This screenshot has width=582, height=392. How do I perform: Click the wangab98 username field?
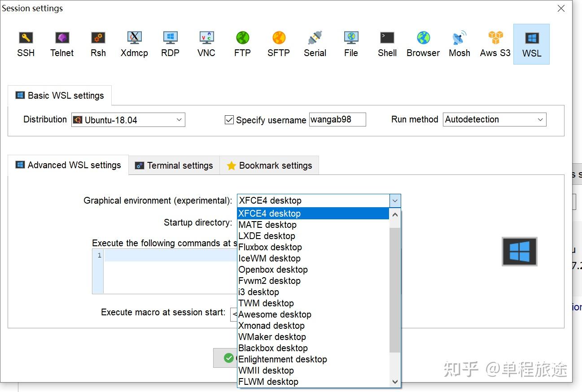337,119
